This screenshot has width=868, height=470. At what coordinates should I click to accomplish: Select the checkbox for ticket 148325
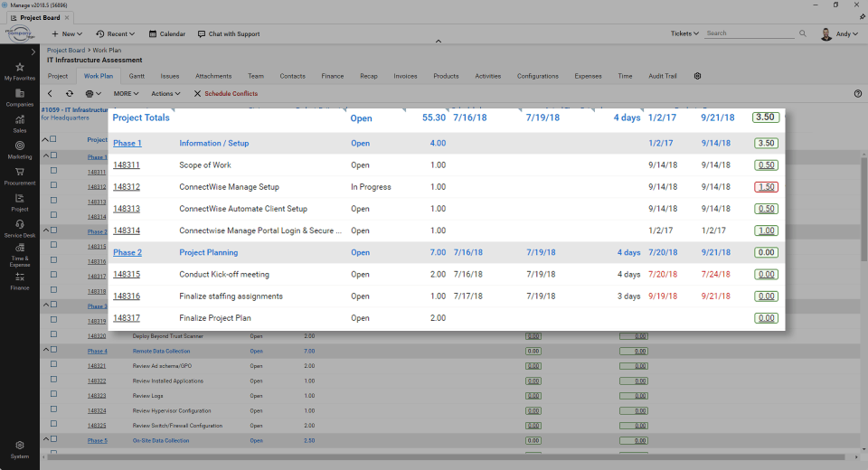(53, 425)
